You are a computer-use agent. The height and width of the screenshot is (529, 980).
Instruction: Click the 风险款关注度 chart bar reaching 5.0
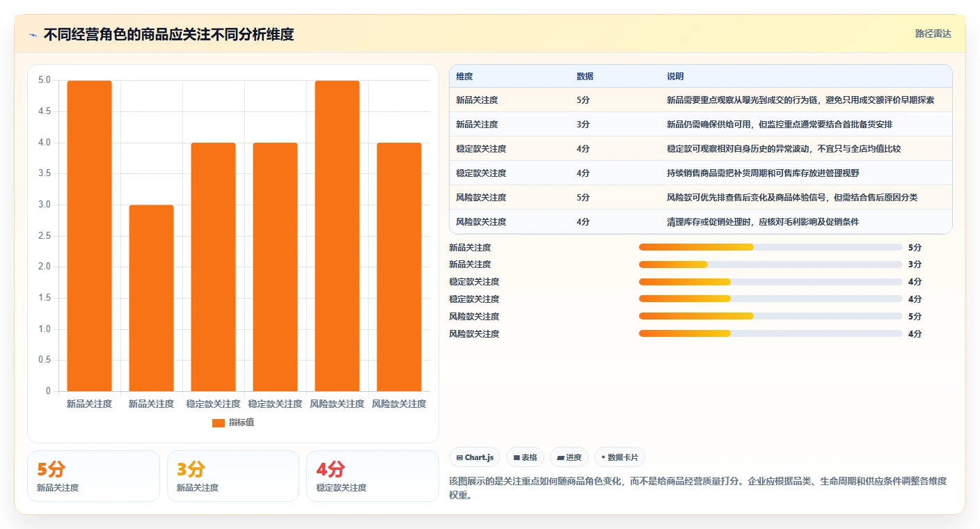coord(337,236)
